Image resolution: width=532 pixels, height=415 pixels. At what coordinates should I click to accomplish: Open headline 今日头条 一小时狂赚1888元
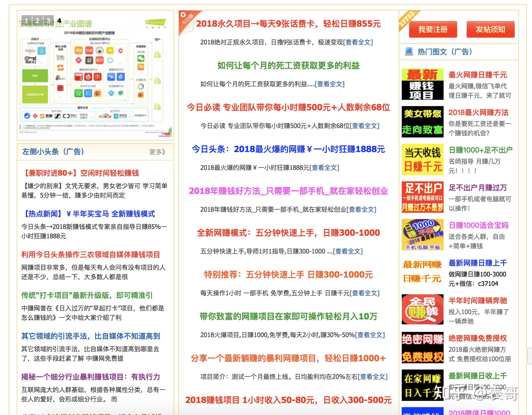coord(288,149)
